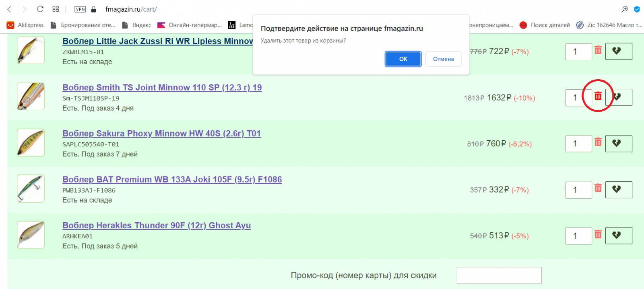Click the Herakles Thunder thumbnail

pyautogui.click(x=31, y=234)
